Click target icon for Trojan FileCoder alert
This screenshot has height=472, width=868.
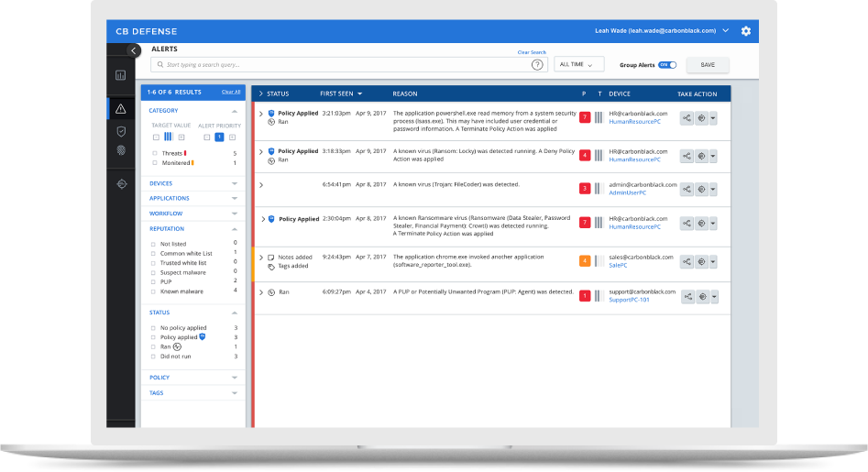701,189
